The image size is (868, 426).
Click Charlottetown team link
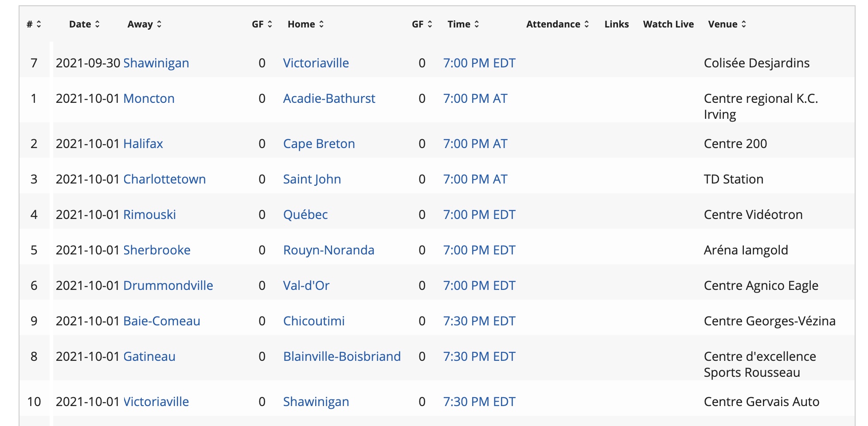(164, 179)
